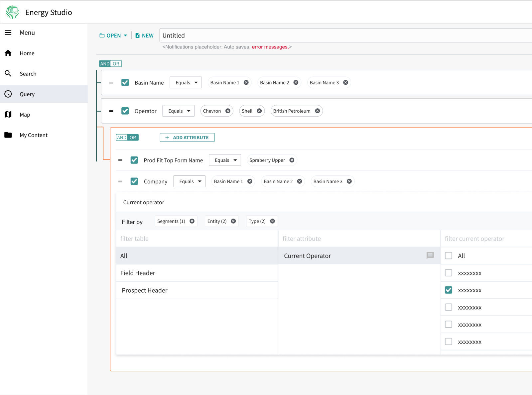Check the fourth xxxxxxxx checkbox below All
The width and height of the screenshot is (532, 395).
pyautogui.click(x=449, y=324)
